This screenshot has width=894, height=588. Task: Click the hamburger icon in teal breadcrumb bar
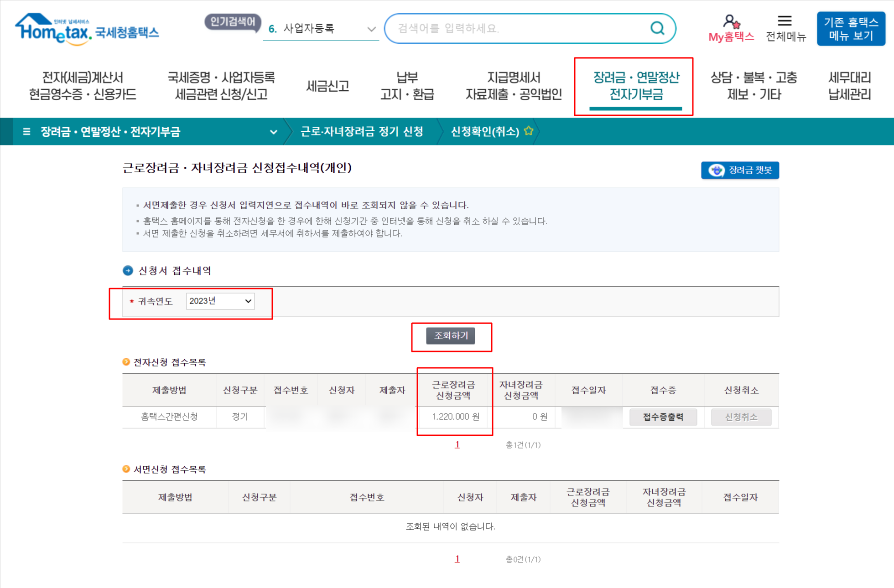[x=26, y=132]
